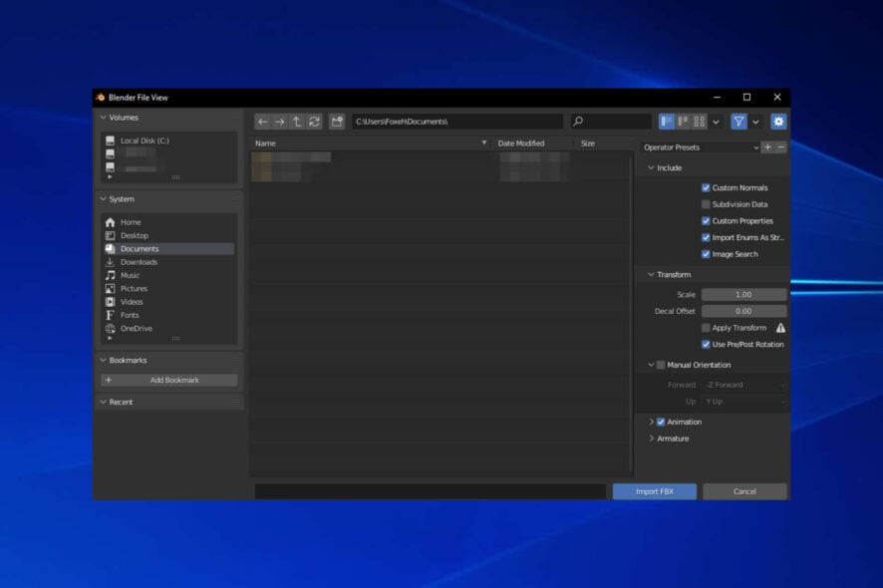The image size is (883, 588).
Task: Click Add Bookmark button
Action: [x=169, y=380]
